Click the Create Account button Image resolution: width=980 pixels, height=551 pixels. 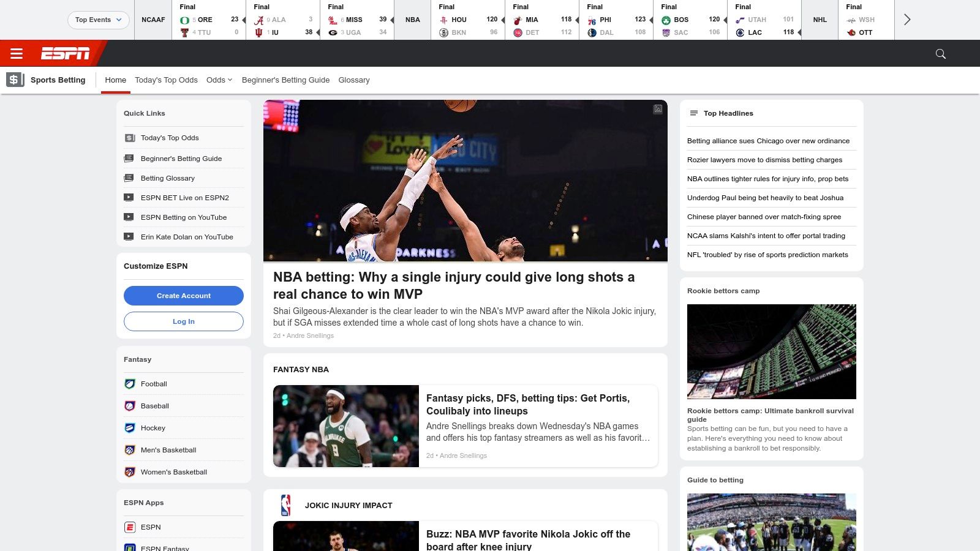[184, 296]
